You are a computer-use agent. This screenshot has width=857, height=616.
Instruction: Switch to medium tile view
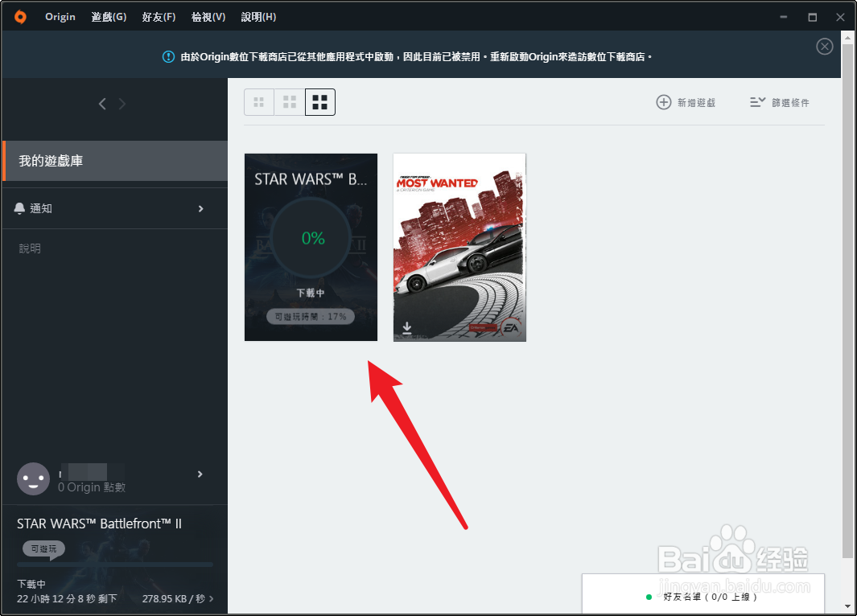(290, 102)
